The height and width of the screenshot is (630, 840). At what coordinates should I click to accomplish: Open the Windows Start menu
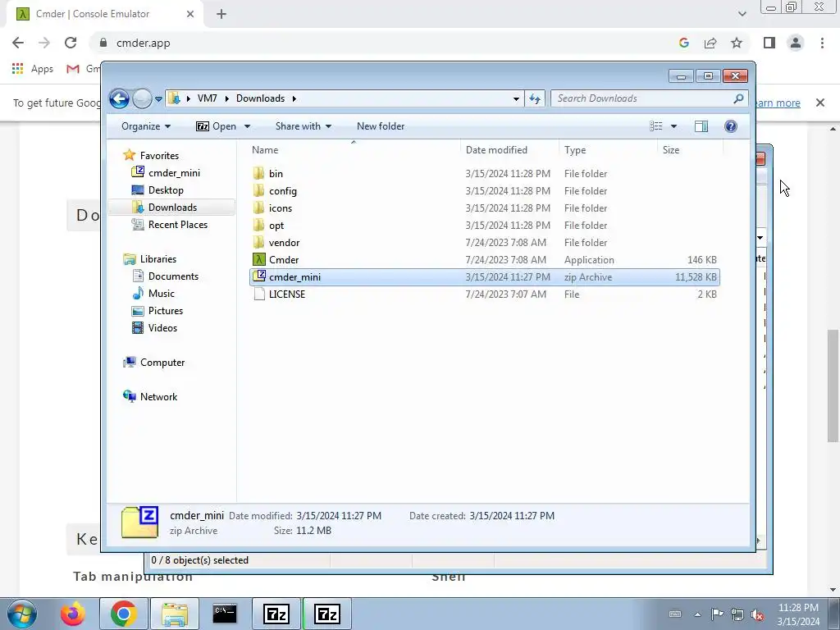21,614
